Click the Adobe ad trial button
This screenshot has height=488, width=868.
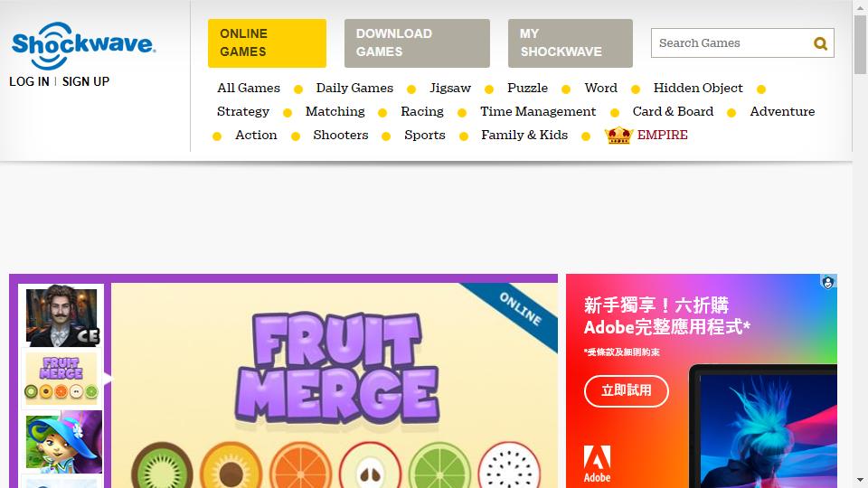(x=626, y=390)
